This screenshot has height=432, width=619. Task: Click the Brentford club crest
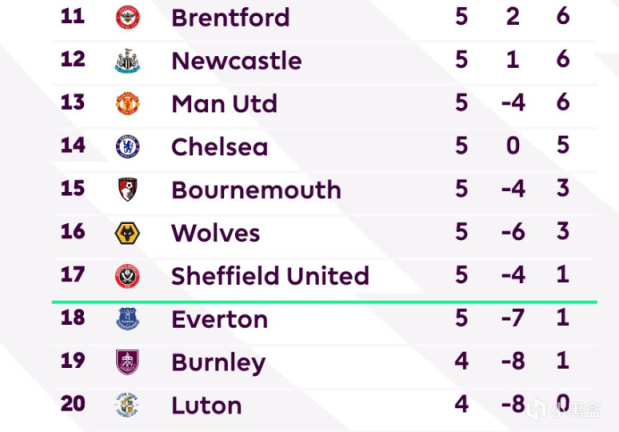tap(128, 17)
